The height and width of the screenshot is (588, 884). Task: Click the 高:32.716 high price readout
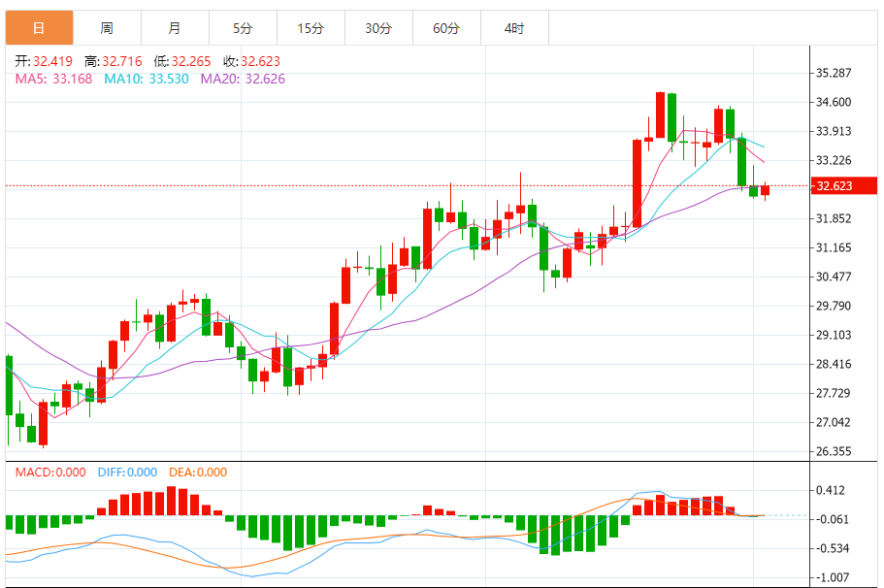click(113, 61)
